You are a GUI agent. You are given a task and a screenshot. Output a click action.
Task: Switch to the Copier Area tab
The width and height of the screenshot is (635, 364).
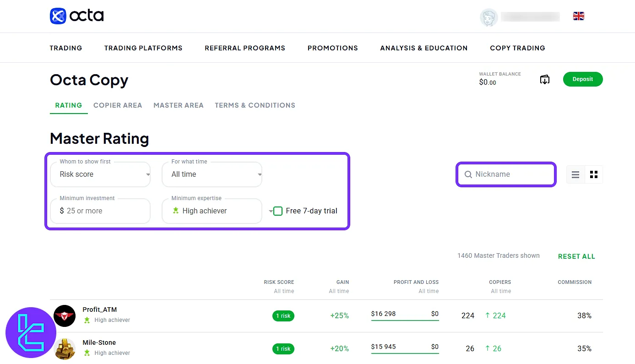(x=118, y=105)
